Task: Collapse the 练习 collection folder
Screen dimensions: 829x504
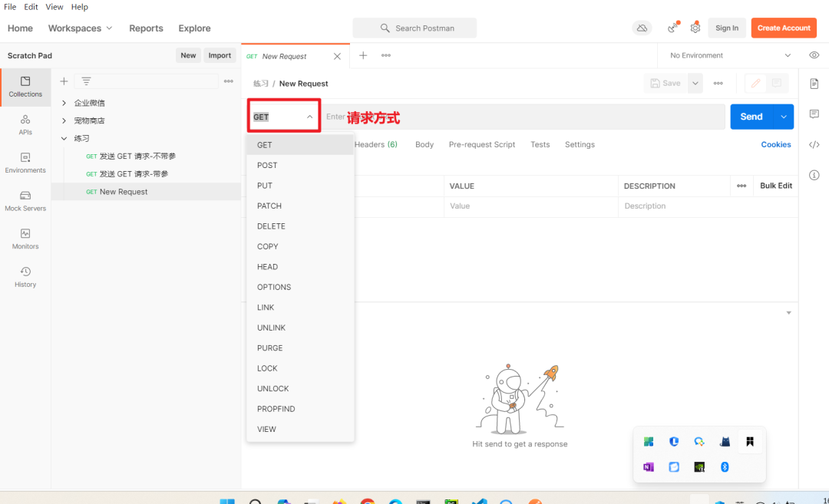Action: click(x=64, y=139)
